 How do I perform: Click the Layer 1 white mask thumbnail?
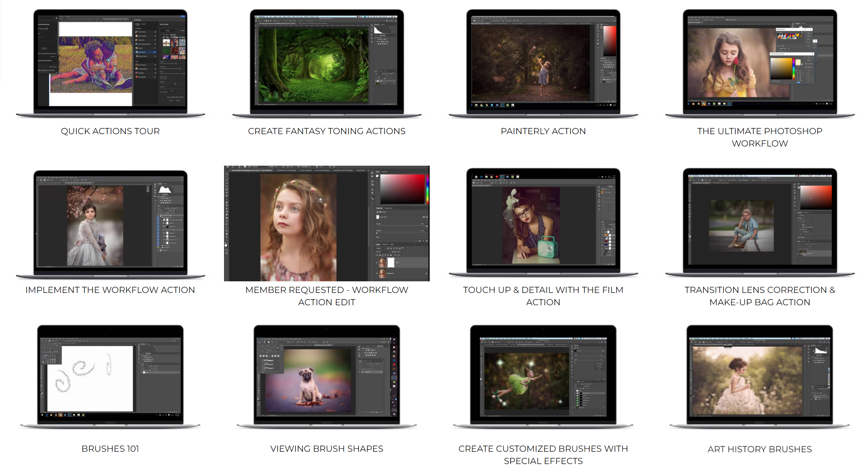click(391, 262)
